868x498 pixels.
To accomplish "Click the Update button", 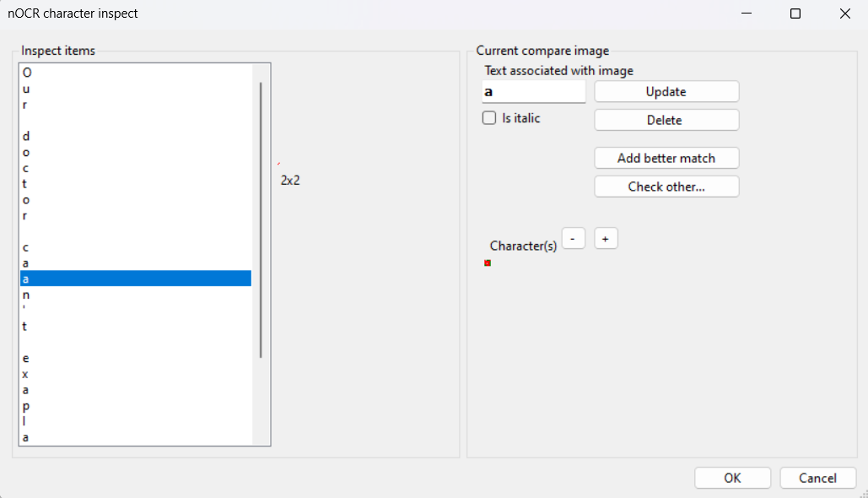I will click(666, 92).
